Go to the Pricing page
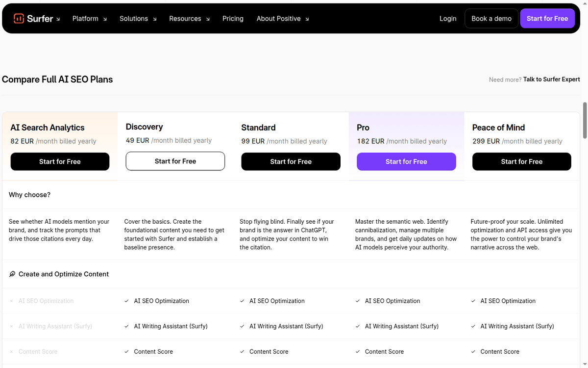 [233, 19]
